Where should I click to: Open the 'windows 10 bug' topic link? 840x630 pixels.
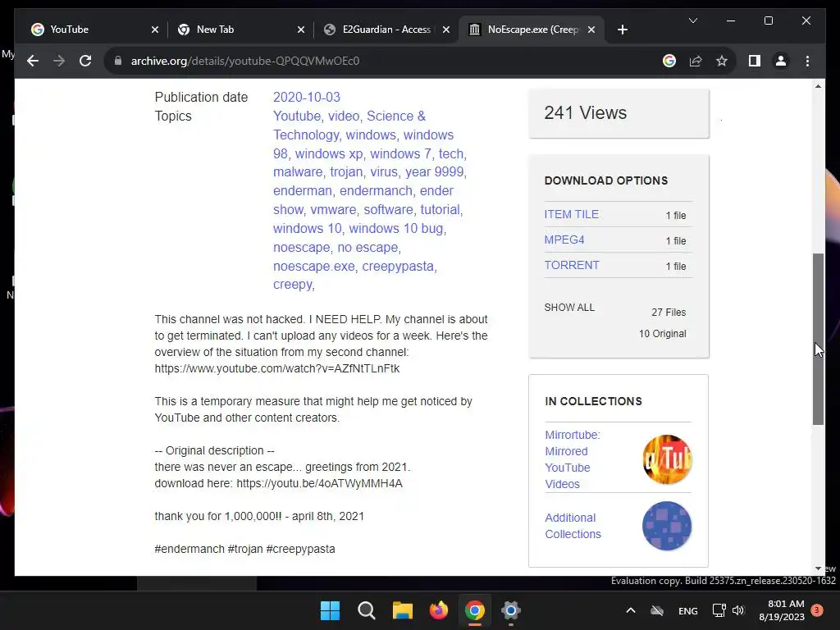point(396,228)
